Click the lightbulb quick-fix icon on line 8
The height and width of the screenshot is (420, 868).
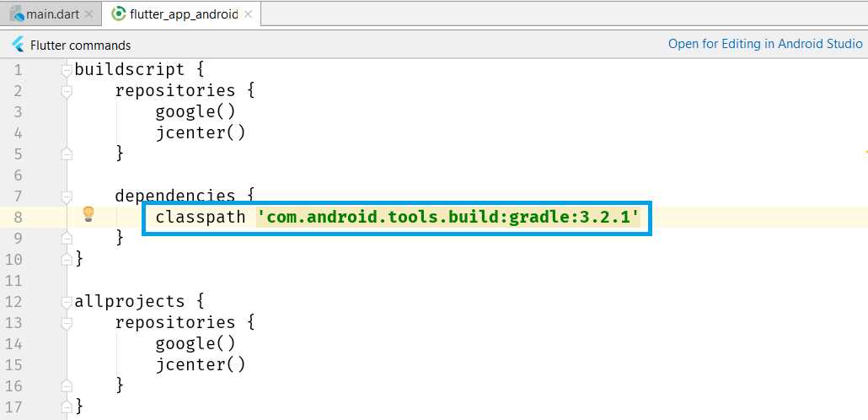88,214
